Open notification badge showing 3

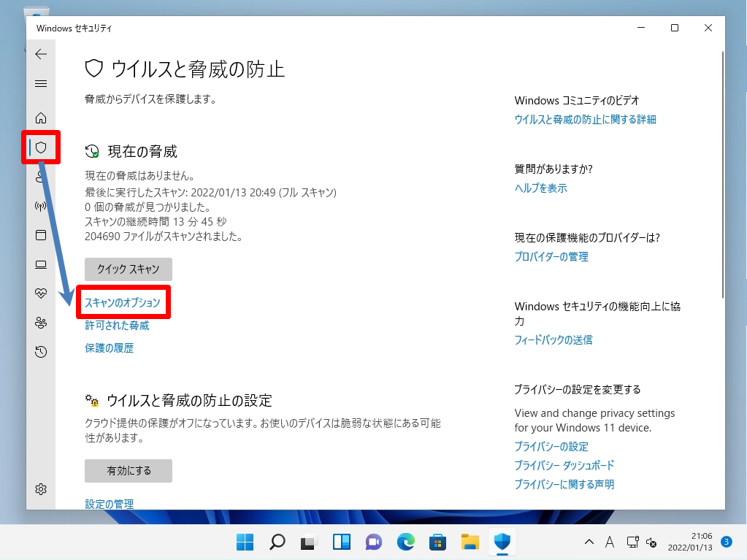(x=727, y=542)
